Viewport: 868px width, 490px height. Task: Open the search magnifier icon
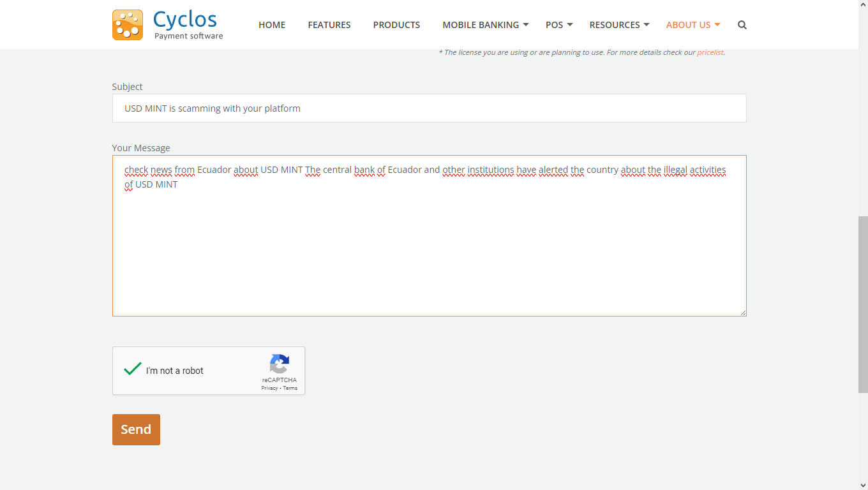click(x=742, y=25)
